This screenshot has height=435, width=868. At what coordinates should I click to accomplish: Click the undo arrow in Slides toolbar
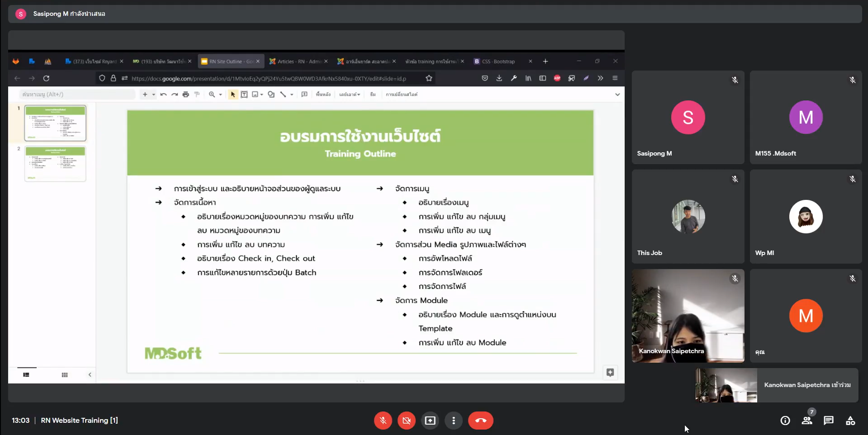point(163,95)
